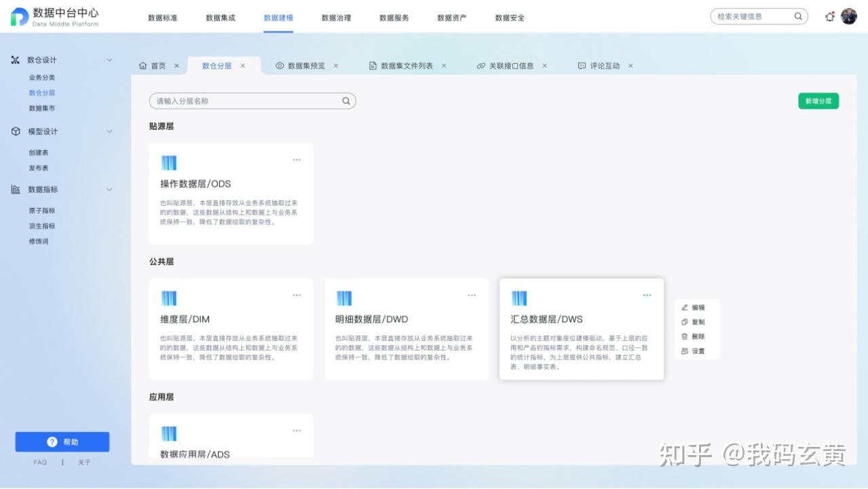Screen dimensions: 868x489
Task: Click the magnifier icon in top search
Action: [x=798, y=16]
